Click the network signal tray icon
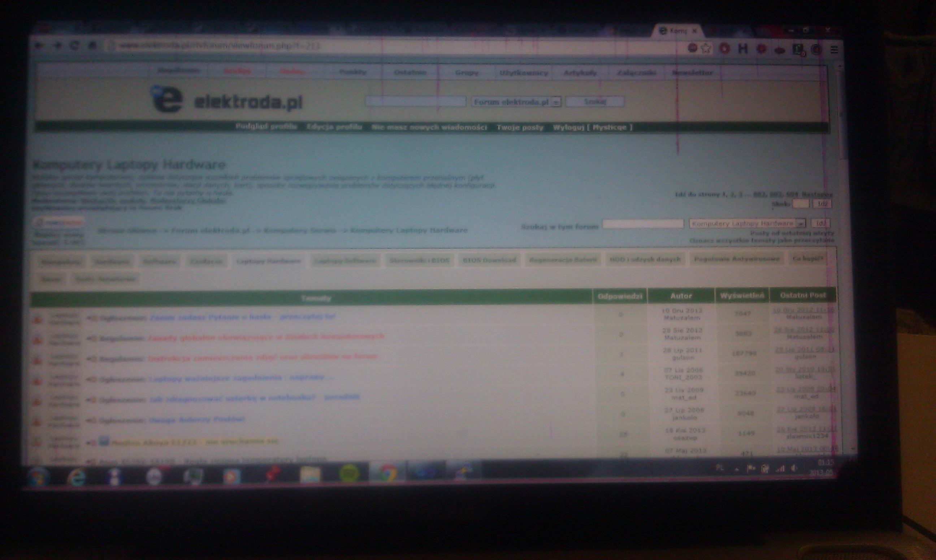The image size is (936, 560). click(x=780, y=469)
